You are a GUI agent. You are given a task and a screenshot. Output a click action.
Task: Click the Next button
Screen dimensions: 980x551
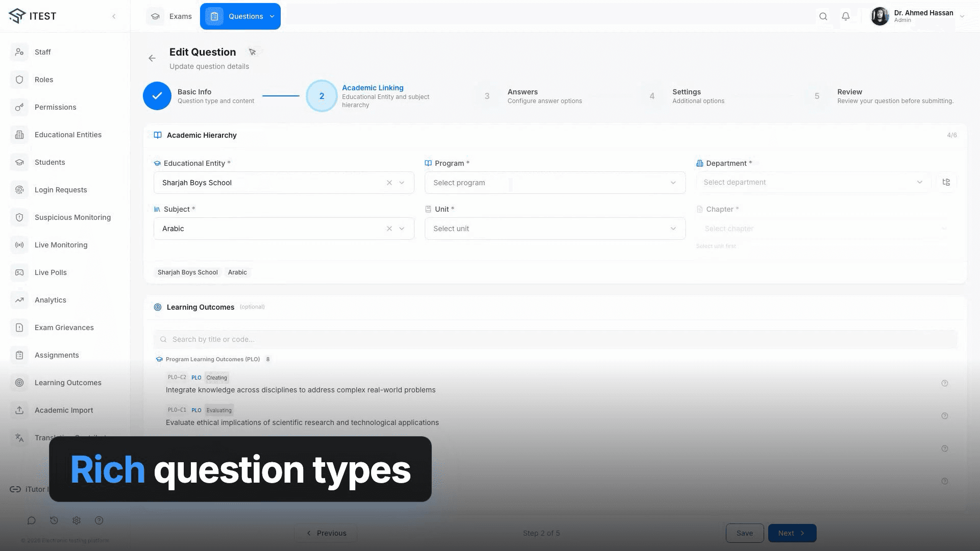coord(792,533)
